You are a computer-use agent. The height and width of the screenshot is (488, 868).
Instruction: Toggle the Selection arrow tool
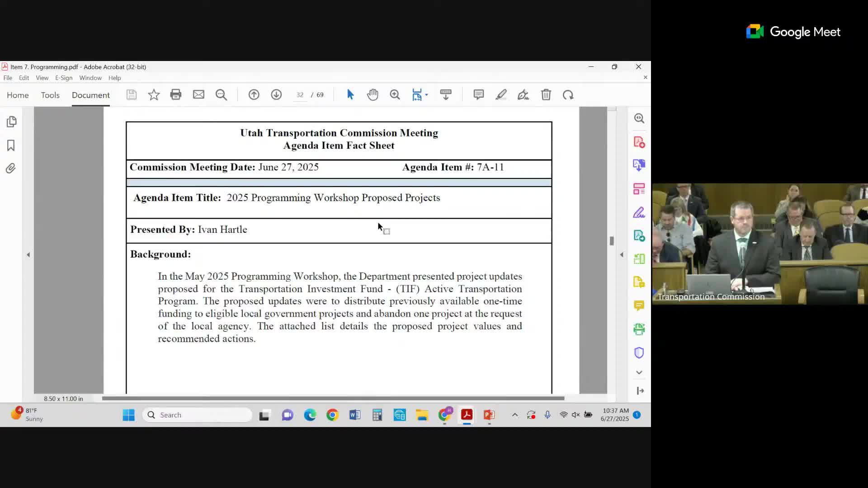coord(350,94)
